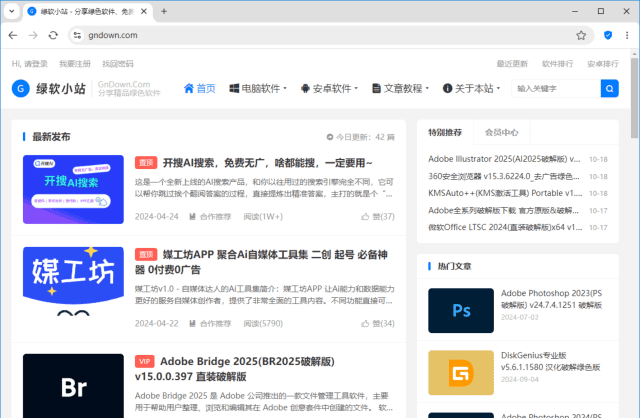Open site information icon in address bar
The height and width of the screenshot is (418, 640).
77,36
